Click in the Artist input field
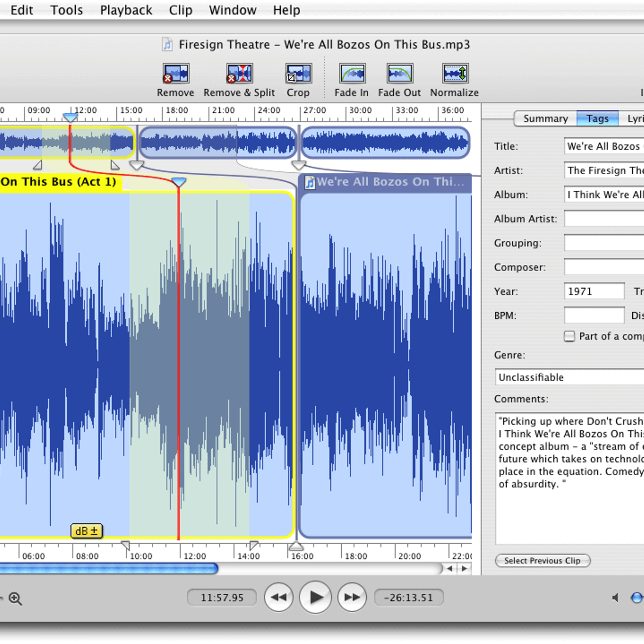 604,170
